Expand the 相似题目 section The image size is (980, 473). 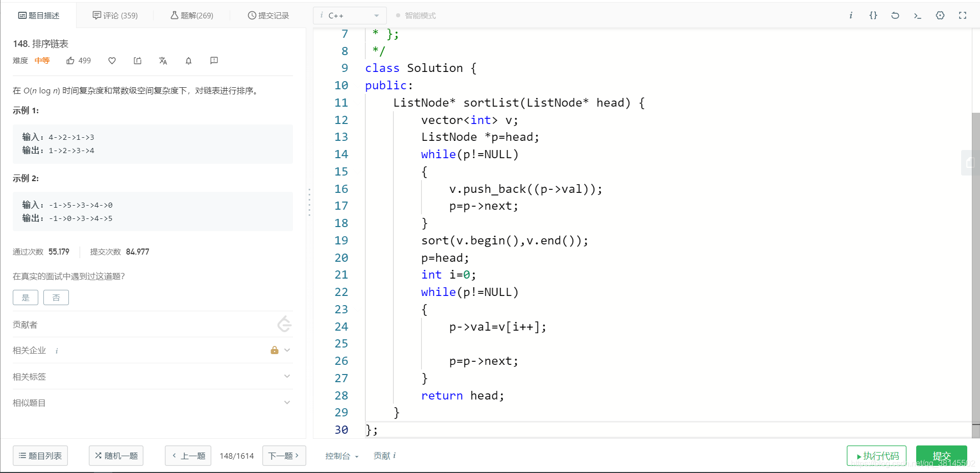tap(287, 402)
